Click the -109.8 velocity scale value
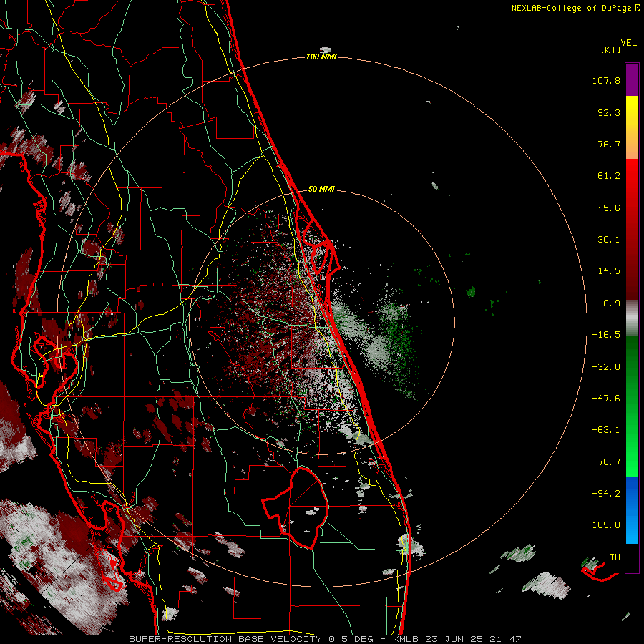 click(x=603, y=525)
